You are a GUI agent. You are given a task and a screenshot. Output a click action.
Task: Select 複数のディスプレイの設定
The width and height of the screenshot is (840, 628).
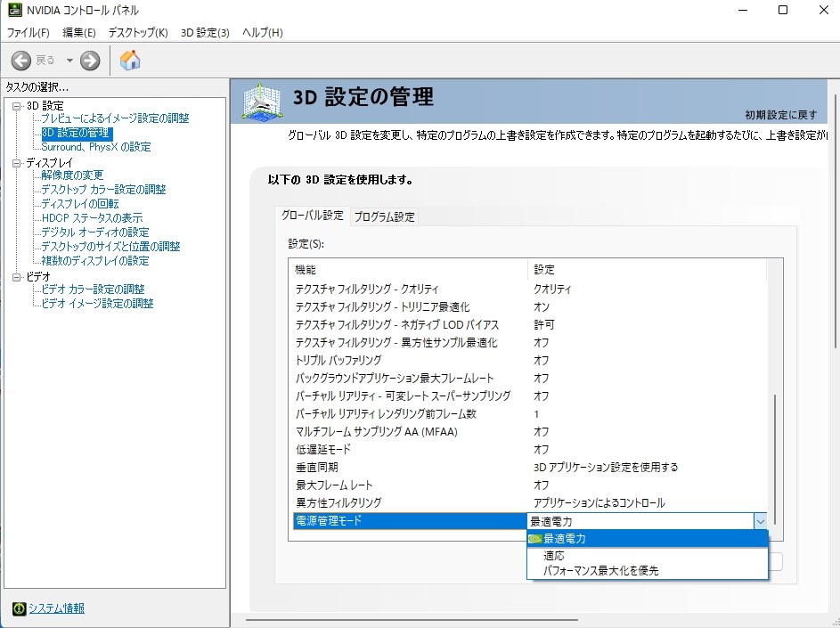point(94,261)
